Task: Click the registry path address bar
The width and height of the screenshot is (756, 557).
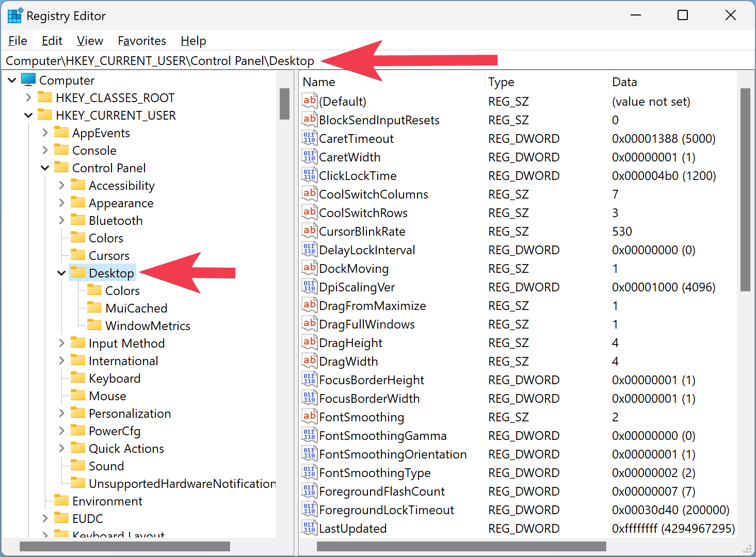Action: [x=378, y=60]
